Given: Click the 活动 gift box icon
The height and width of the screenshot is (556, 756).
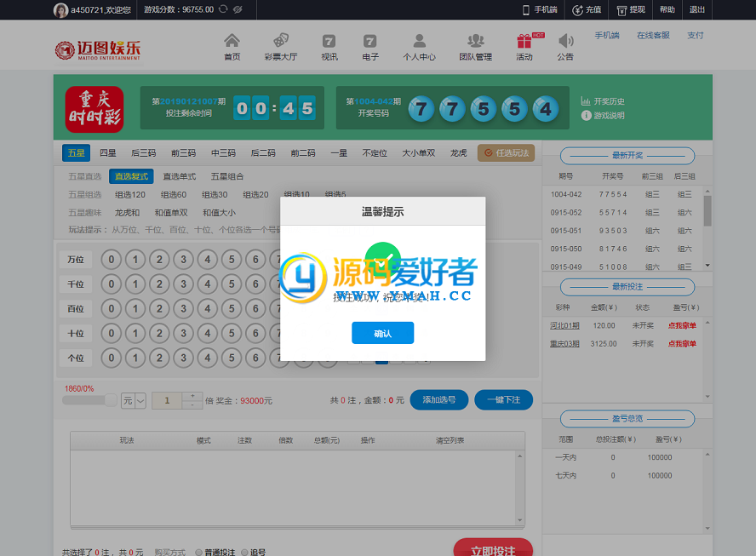Looking at the screenshot, I should point(524,42).
